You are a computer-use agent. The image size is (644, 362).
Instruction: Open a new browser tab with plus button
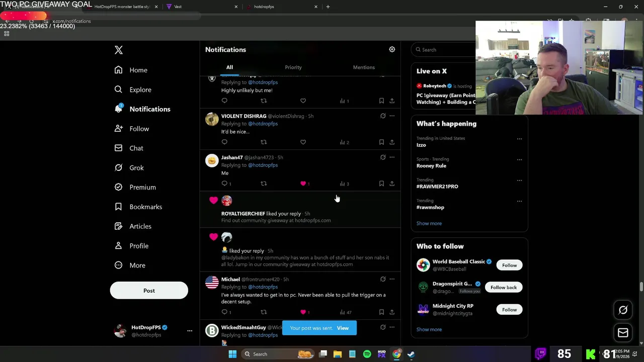[x=328, y=7]
